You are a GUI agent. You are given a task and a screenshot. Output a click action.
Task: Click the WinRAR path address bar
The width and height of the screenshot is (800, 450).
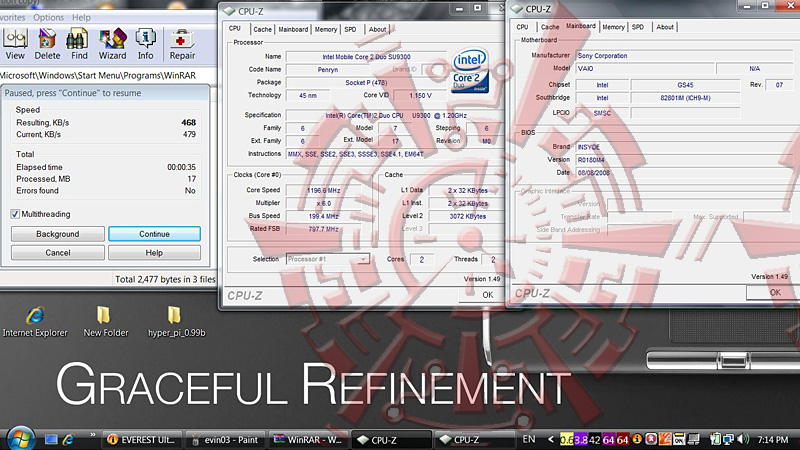click(x=106, y=75)
